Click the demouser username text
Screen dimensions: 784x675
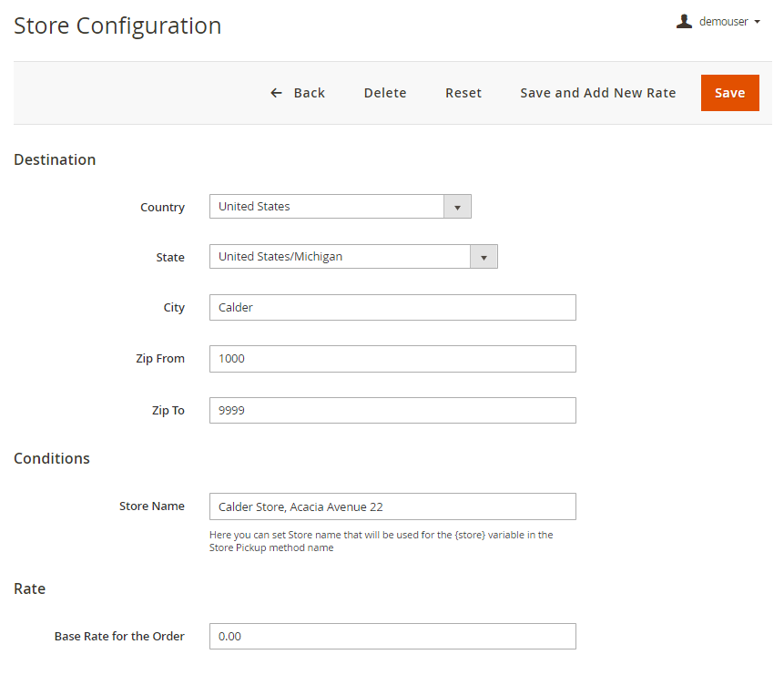(723, 22)
